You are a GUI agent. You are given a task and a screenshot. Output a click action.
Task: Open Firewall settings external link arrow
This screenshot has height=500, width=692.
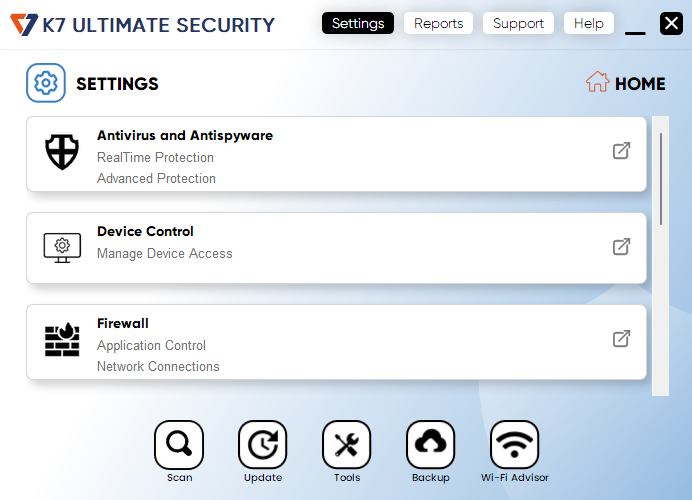point(621,338)
